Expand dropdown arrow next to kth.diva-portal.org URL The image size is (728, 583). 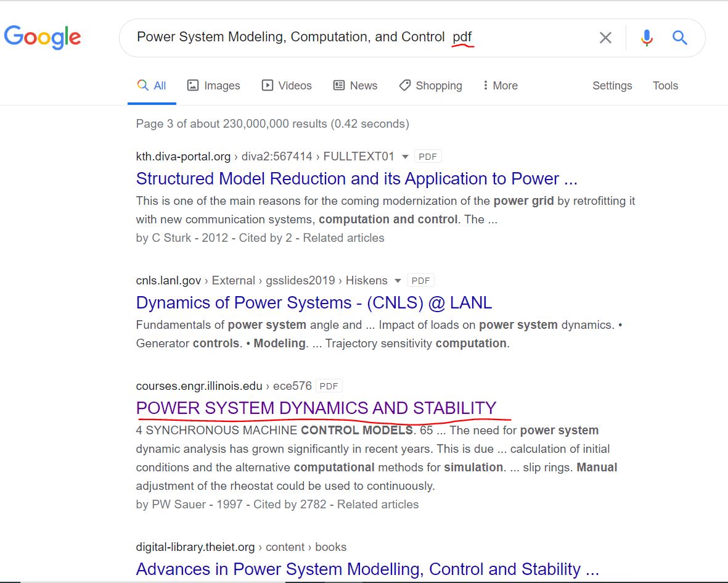click(405, 157)
